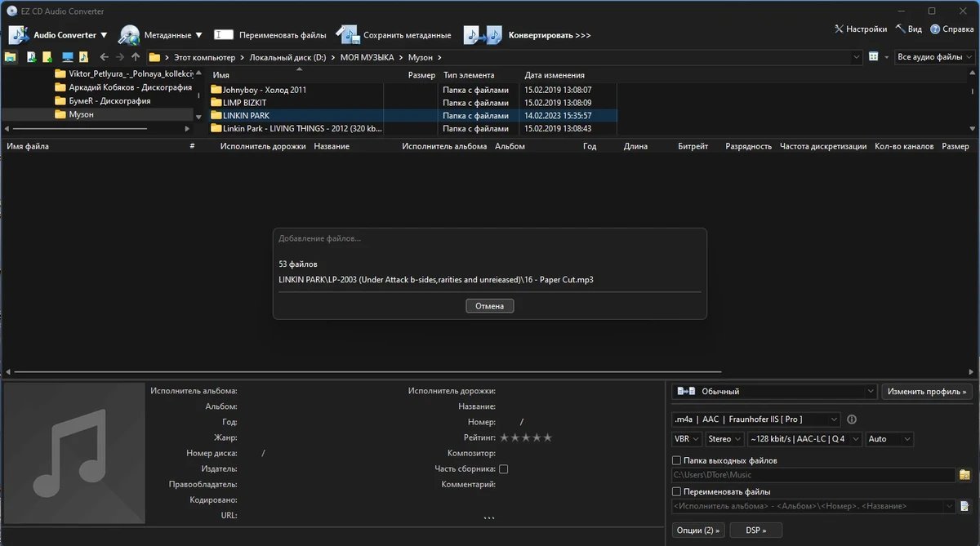This screenshot has height=546, width=980.
Task: Enable the Папка выходных файлов checkbox
Action: [676, 460]
